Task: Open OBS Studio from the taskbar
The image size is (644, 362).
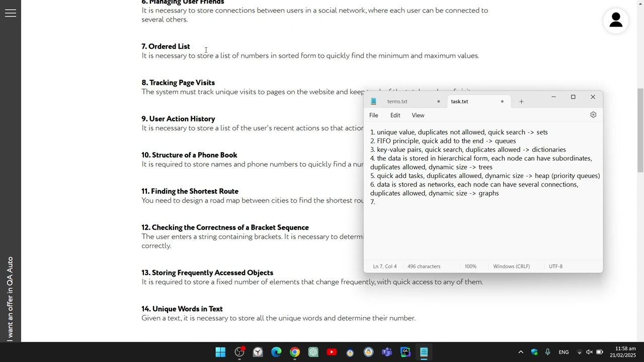Action: pos(239,352)
